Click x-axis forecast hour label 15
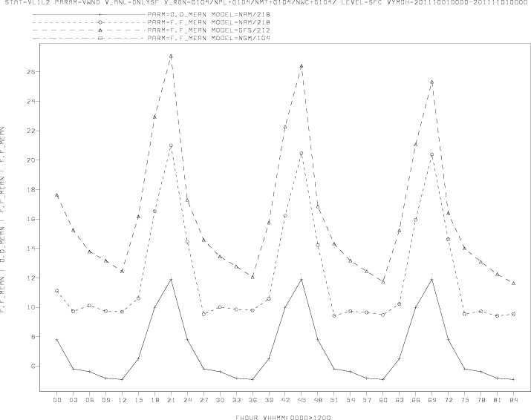The width and height of the screenshot is (531, 420). point(139,400)
